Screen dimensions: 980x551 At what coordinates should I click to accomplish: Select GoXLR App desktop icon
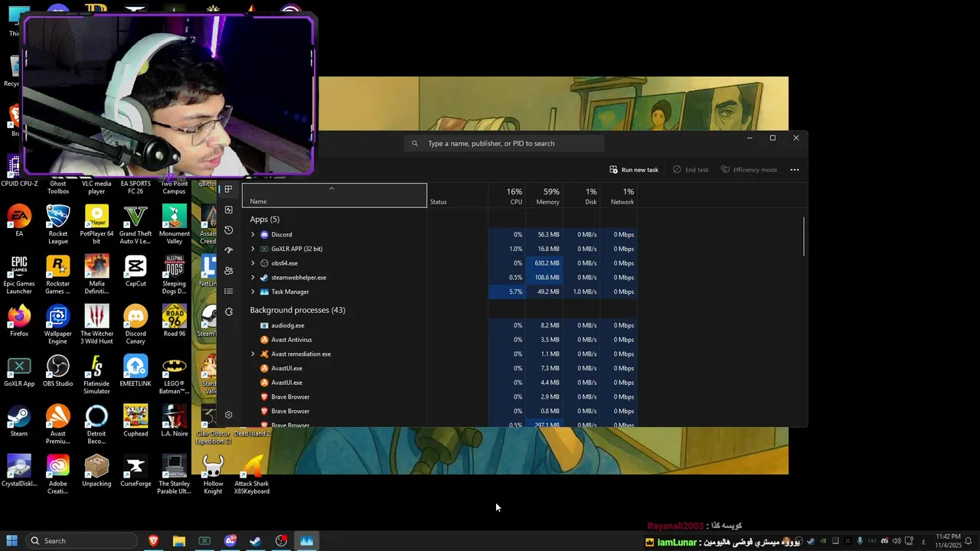click(19, 371)
